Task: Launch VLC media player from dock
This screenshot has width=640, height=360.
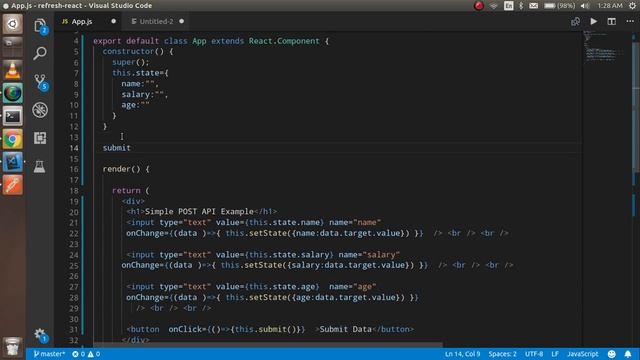Action: coord(13,70)
